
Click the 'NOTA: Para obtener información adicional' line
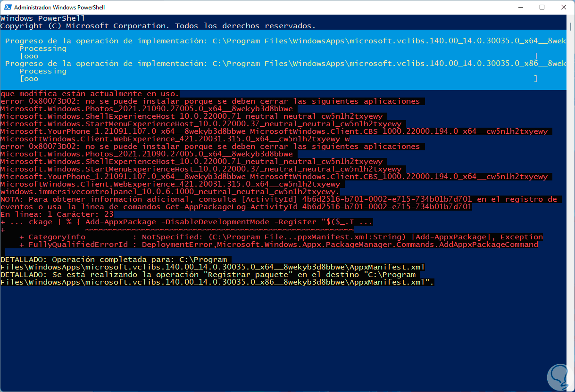coord(279,199)
